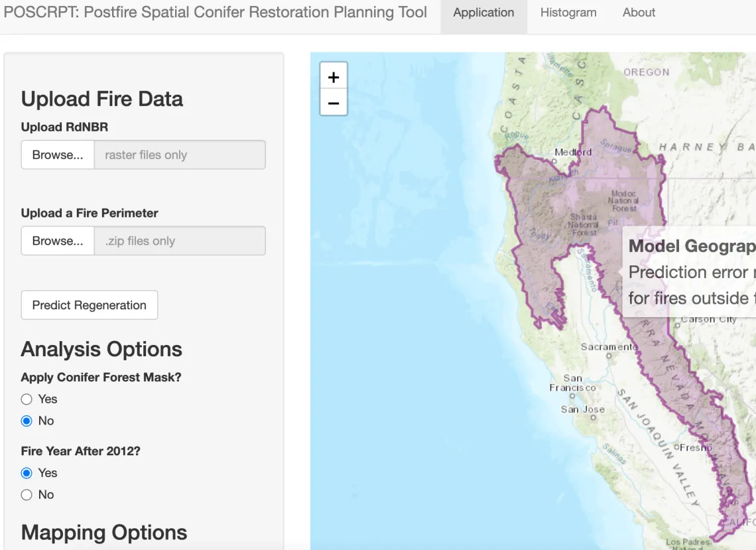Image resolution: width=756 pixels, height=550 pixels.
Task: Click the Sacramento city marker on map
Action: click(609, 356)
